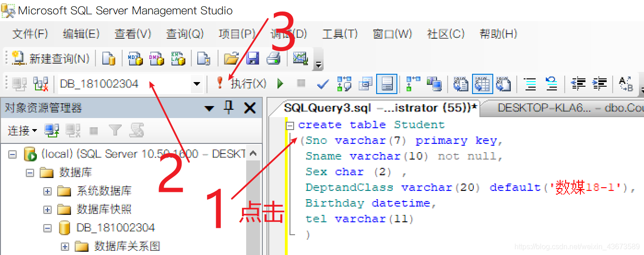Comment out the selected lines

click(531, 84)
